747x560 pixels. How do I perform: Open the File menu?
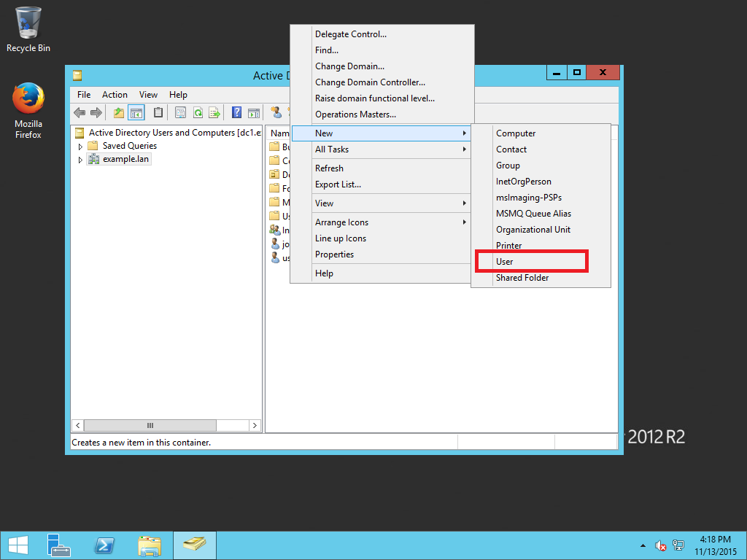(x=84, y=95)
